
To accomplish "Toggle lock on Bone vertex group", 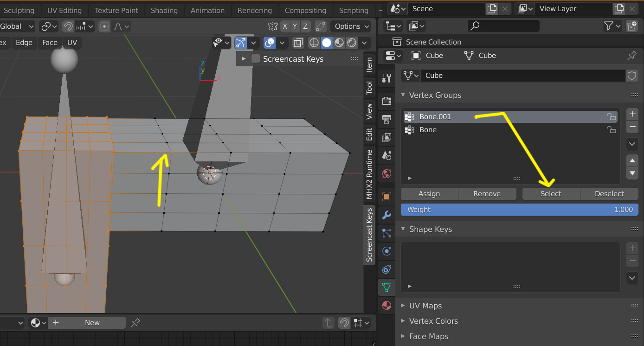I will 612,130.
